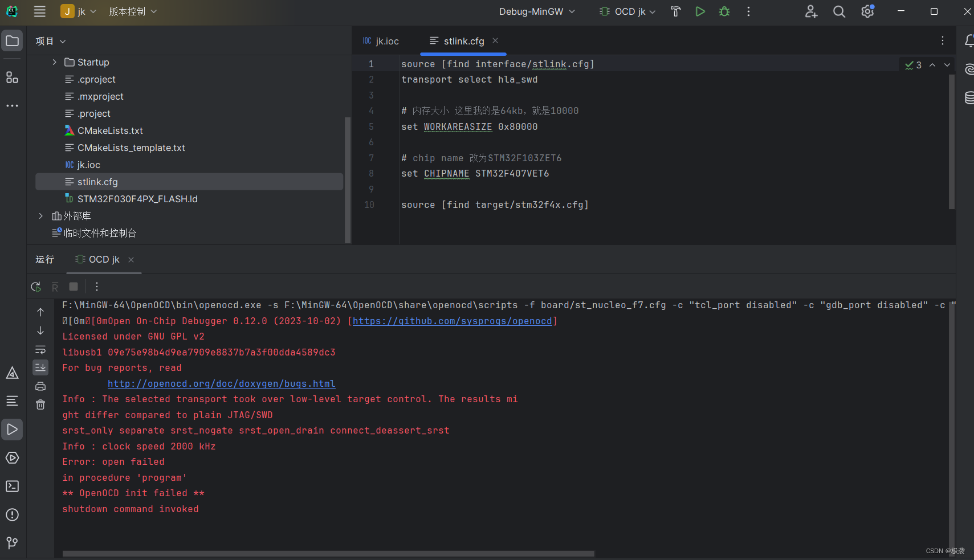974x560 pixels.
Task: Open the github.com/sysprogs/openocd link
Action: pos(452,321)
